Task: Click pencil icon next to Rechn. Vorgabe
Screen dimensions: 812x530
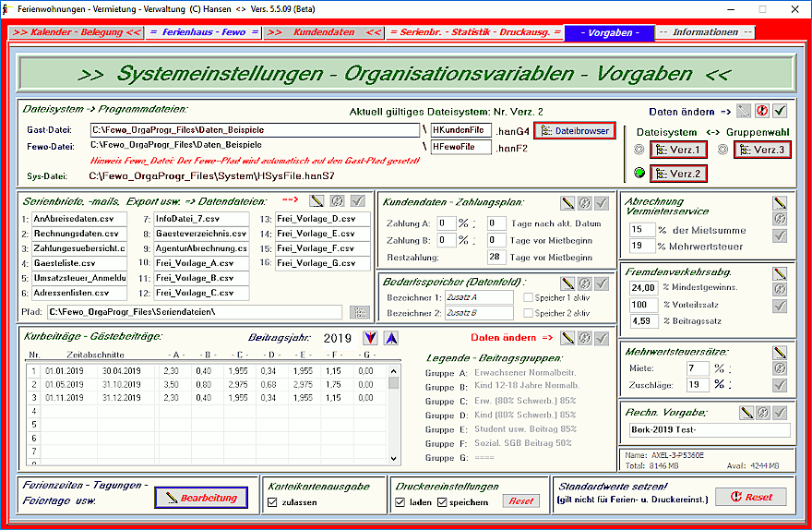Action: (746, 412)
